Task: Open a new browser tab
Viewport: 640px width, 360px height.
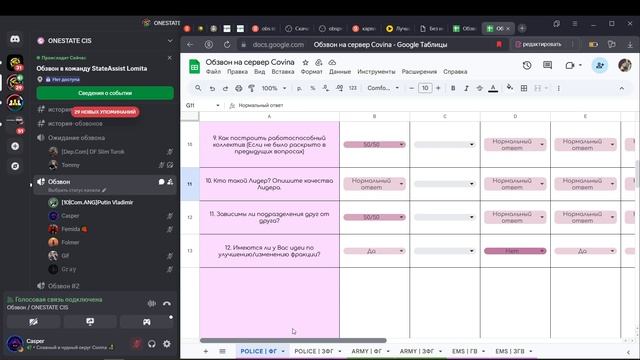Action: coord(522,29)
